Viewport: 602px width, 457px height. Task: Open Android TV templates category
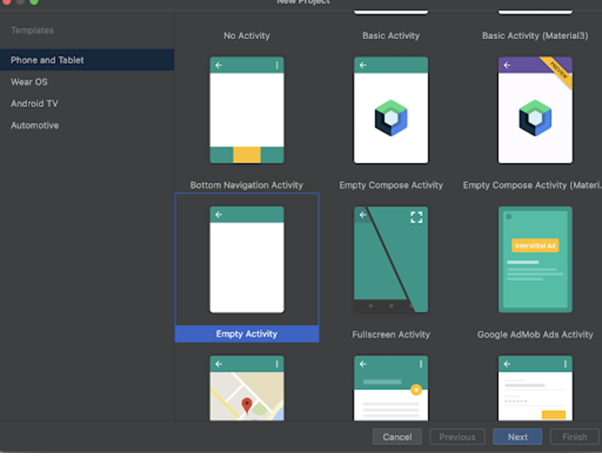coord(34,103)
